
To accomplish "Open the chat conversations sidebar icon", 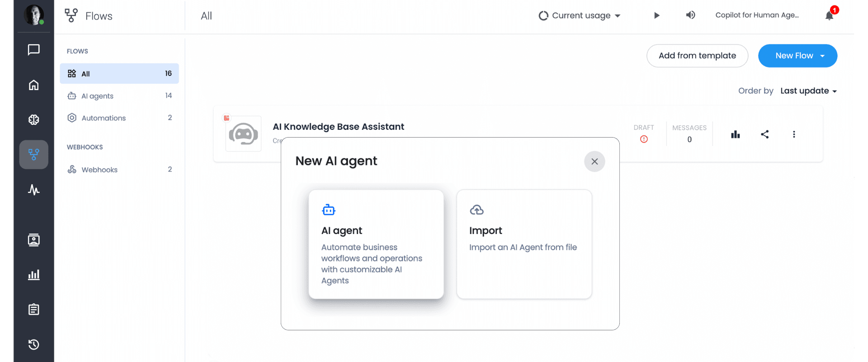I will tap(34, 49).
